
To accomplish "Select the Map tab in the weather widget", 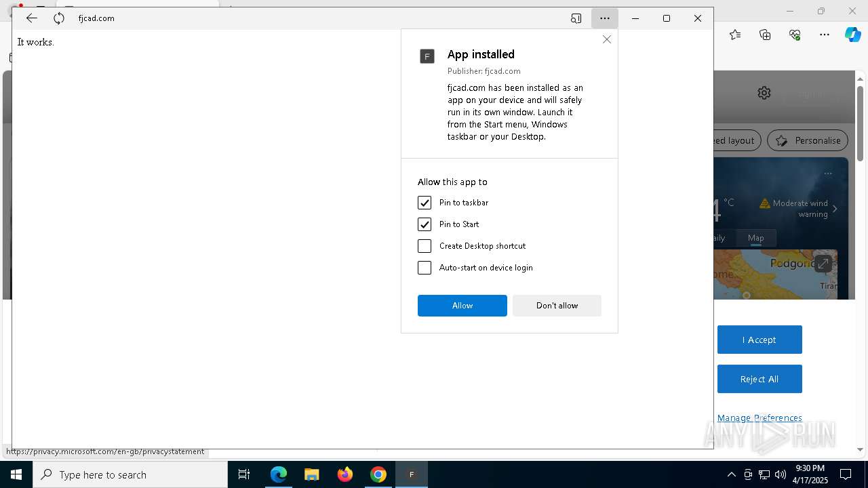I will coord(755,238).
